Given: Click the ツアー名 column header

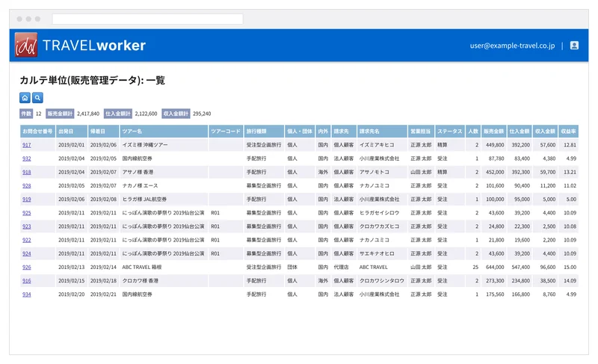Looking at the screenshot, I should tap(164, 131).
